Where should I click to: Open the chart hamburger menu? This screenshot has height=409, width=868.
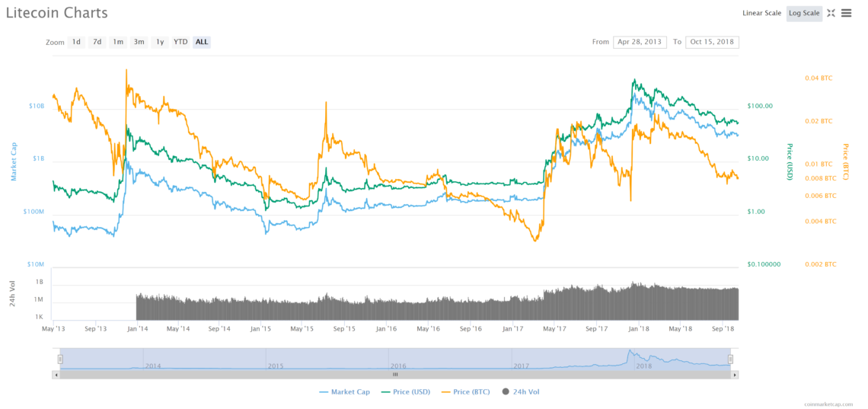click(x=846, y=13)
